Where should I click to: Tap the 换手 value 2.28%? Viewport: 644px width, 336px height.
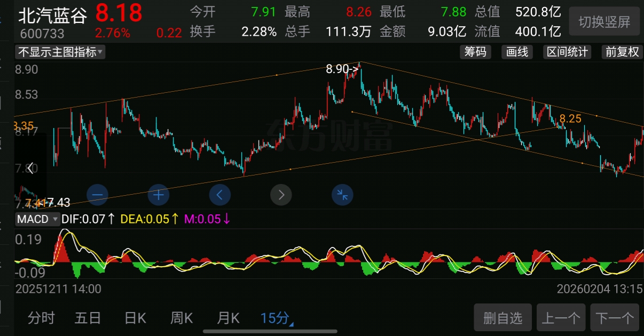point(259,31)
